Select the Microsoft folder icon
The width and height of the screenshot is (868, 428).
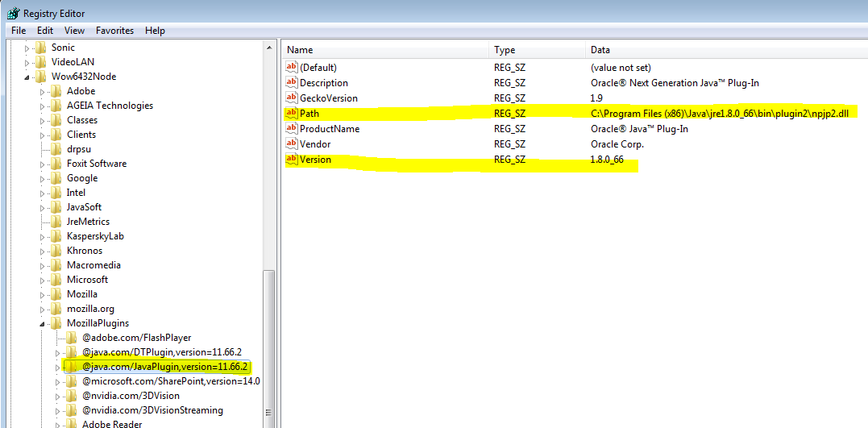click(x=56, y=280)
